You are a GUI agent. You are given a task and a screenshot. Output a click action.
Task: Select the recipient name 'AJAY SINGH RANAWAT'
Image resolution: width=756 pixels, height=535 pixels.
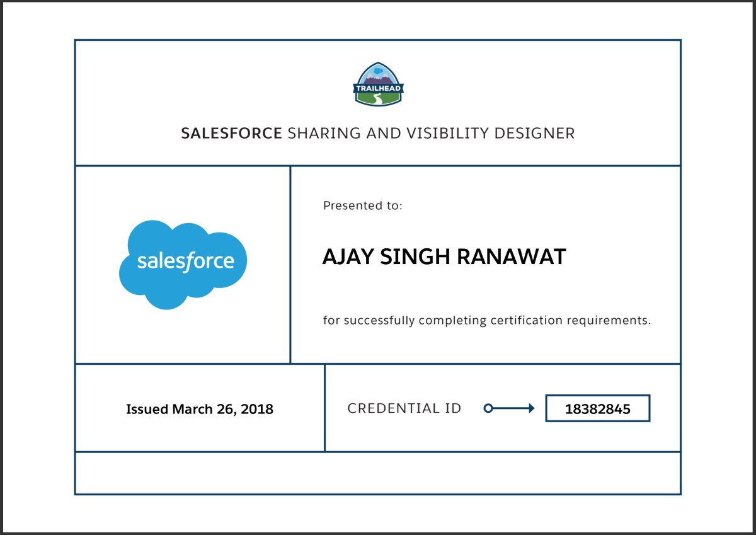[x=444, y=257]
